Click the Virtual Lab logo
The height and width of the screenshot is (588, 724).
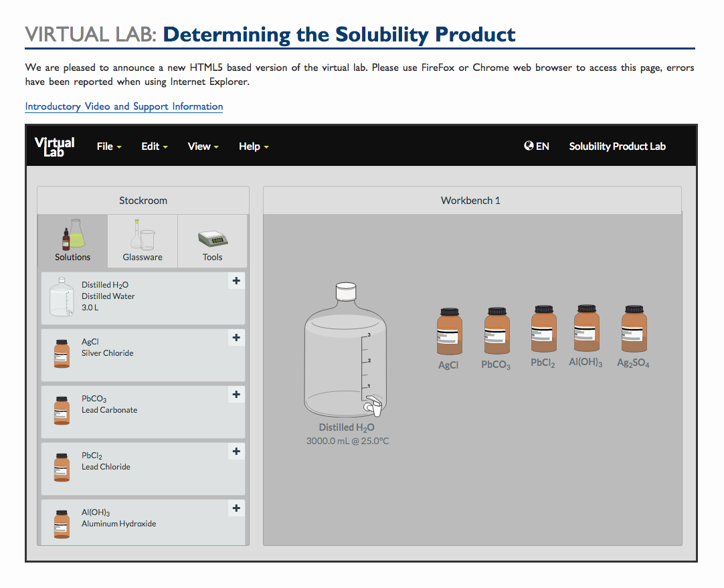(x=54, y=146)
